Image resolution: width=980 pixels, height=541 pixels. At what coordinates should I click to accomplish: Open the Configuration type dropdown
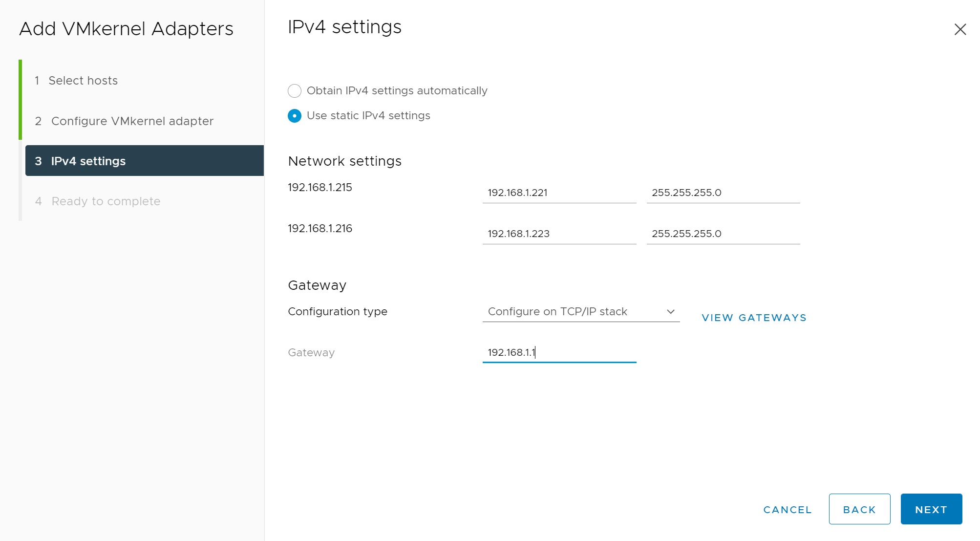click(x=580, y=312)
